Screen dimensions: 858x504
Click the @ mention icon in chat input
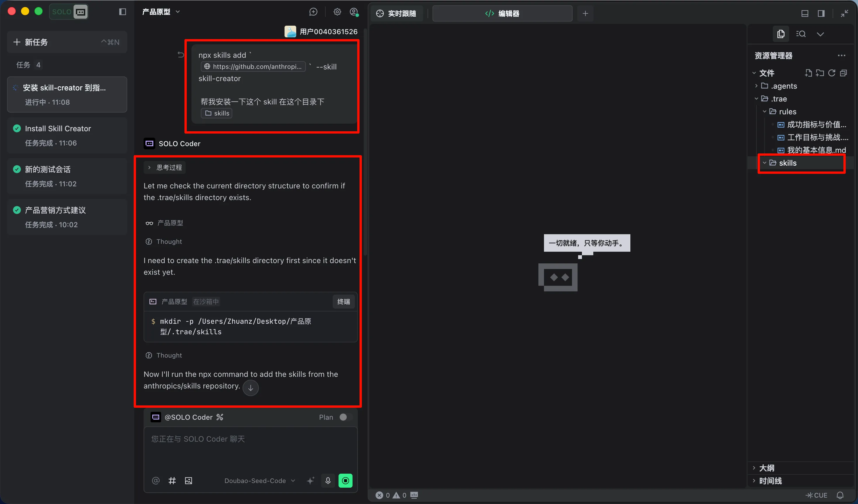(156, 480)
